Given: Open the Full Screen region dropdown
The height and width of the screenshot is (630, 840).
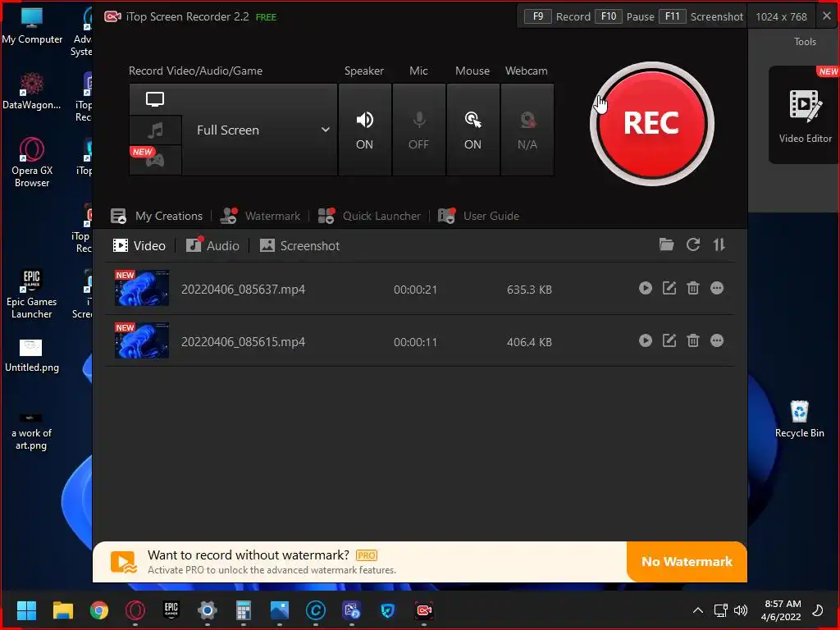Looking at the screenshot, I should click(260, 130).
